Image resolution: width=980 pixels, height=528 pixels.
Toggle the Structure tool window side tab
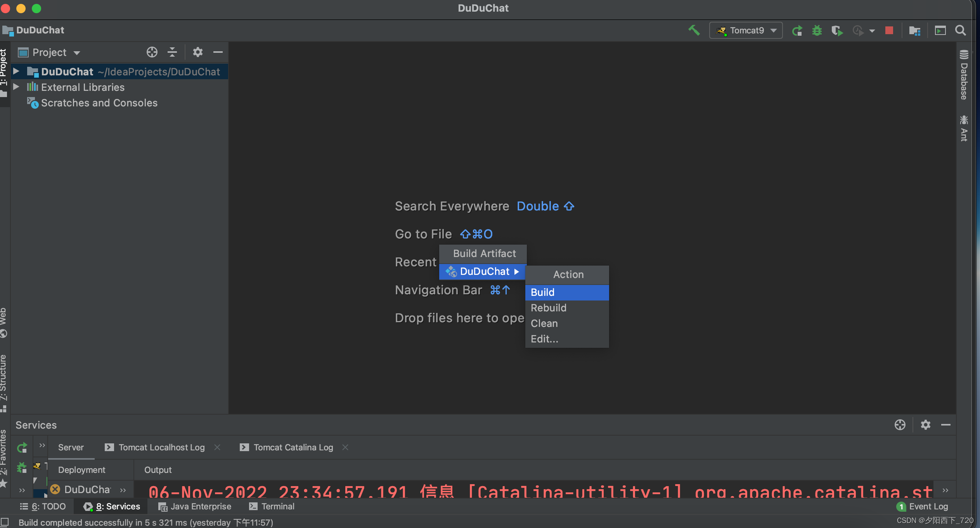coord(3,383)
